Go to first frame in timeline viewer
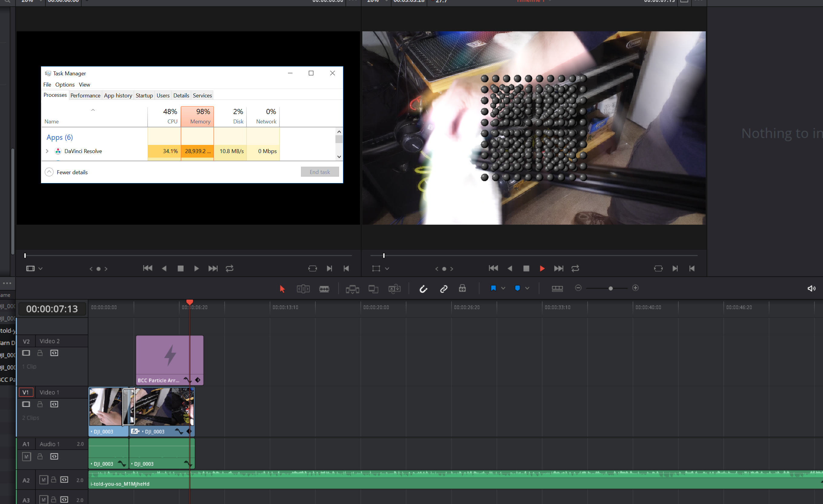 493,268
